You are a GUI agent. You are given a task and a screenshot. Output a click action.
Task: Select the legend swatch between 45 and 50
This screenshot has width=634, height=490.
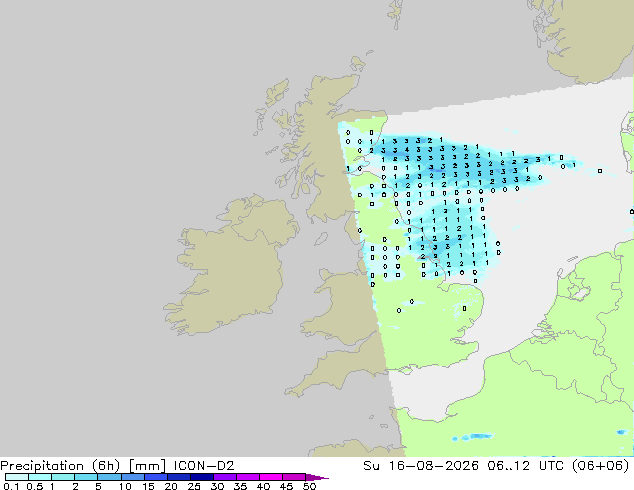(x=294, y=477)
